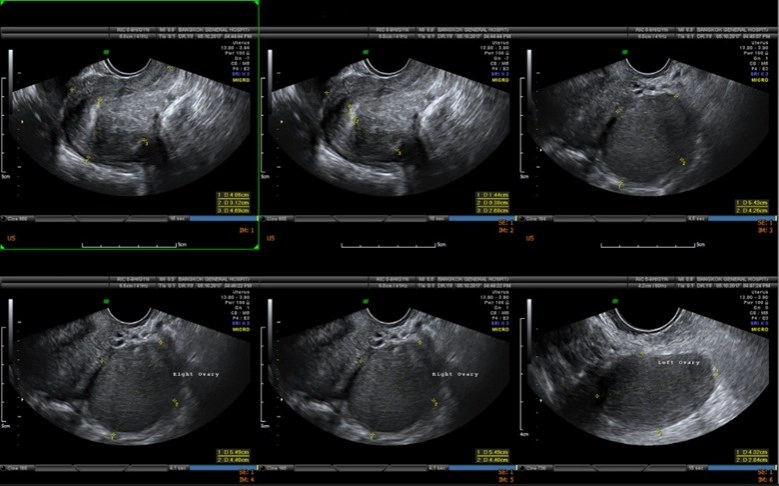Click the green probe marker in first image

pos(108,50)
